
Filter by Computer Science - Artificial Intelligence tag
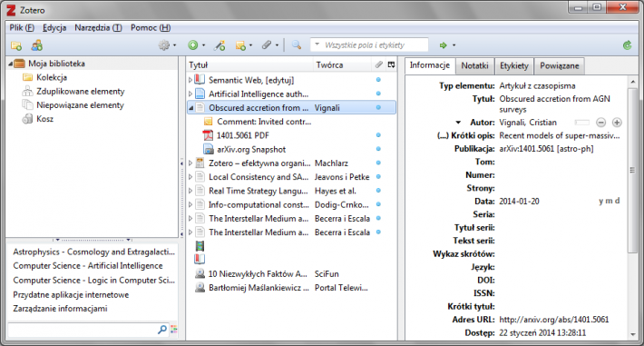(88, 266)
